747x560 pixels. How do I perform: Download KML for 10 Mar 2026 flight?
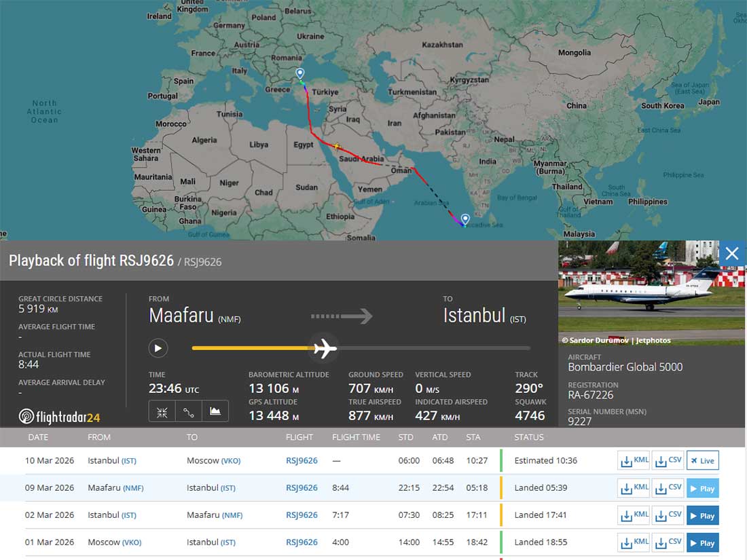point(634,460)
